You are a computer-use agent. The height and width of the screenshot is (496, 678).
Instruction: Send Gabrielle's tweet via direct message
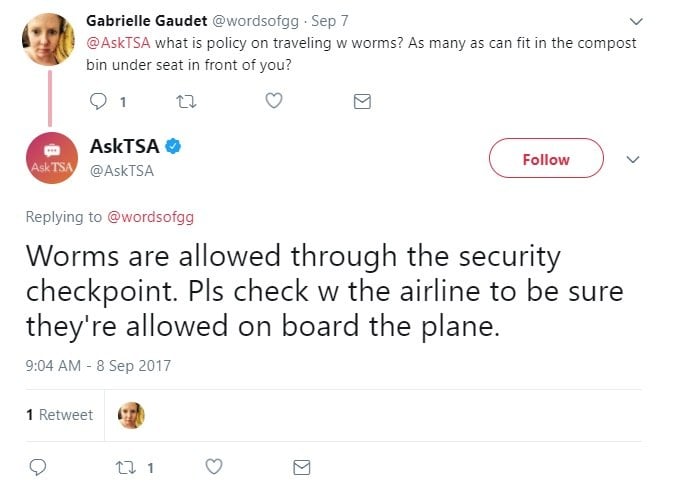[363, 101]
